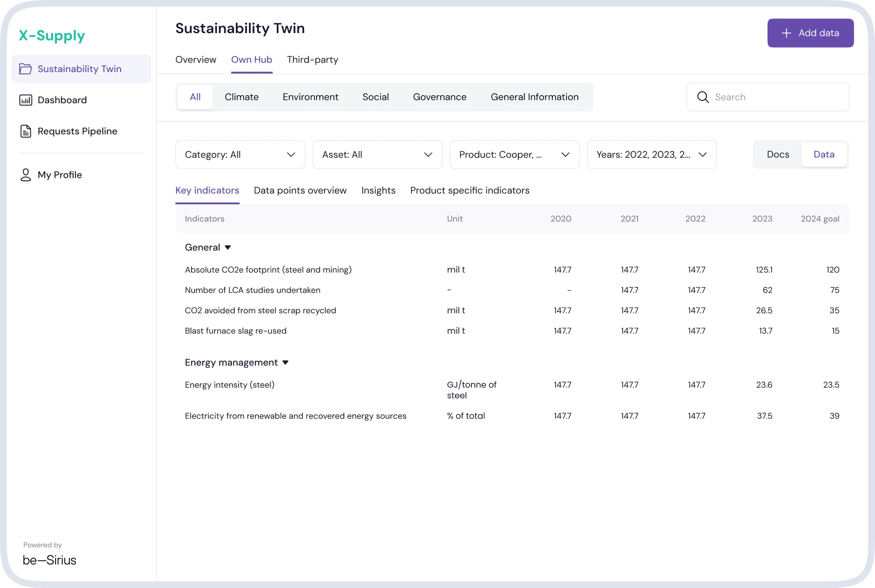Click the 2024 goal column header
This screenshot has height=588, width=875.
820,219
